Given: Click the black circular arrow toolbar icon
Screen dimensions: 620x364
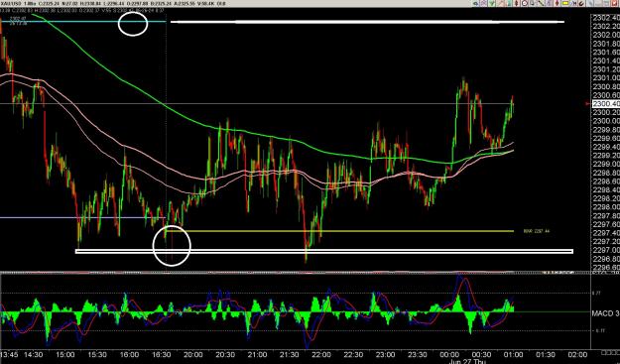Looking at the screenshot, I should point(581,4).
